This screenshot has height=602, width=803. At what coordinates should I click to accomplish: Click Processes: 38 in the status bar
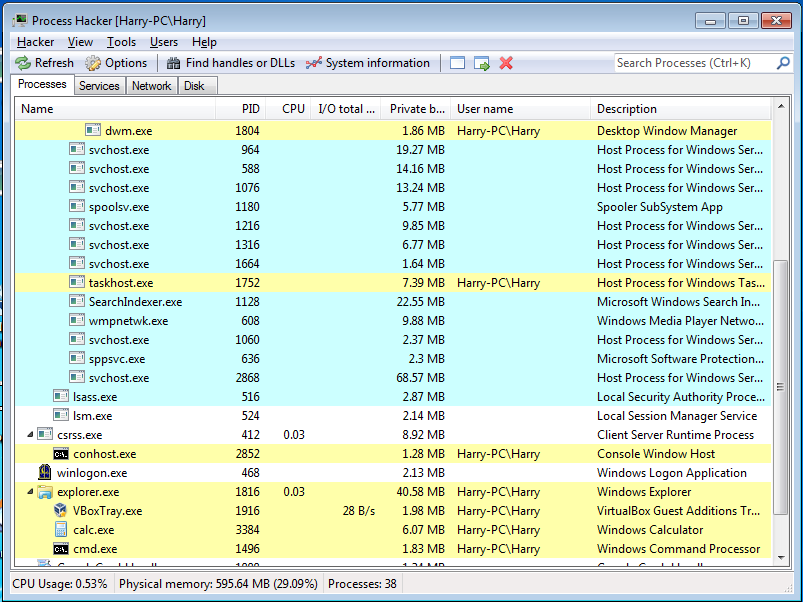(x=362, y=584)
